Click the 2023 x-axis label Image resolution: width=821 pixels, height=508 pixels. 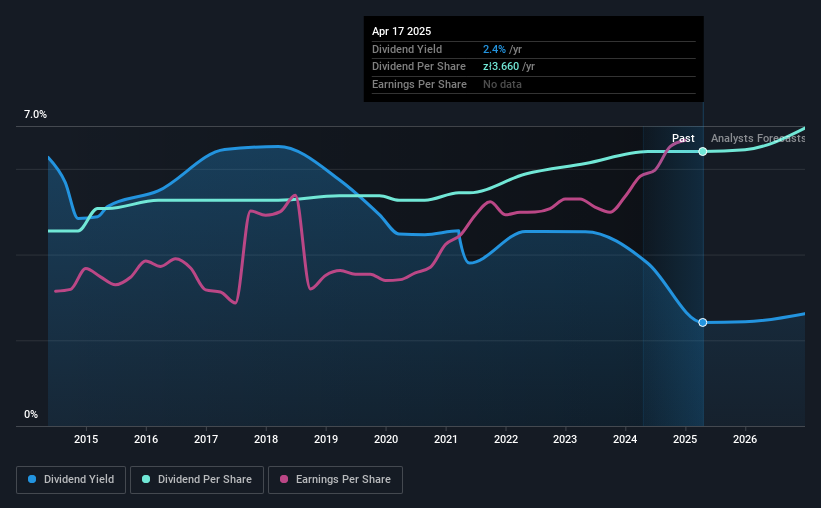point(565,439)
